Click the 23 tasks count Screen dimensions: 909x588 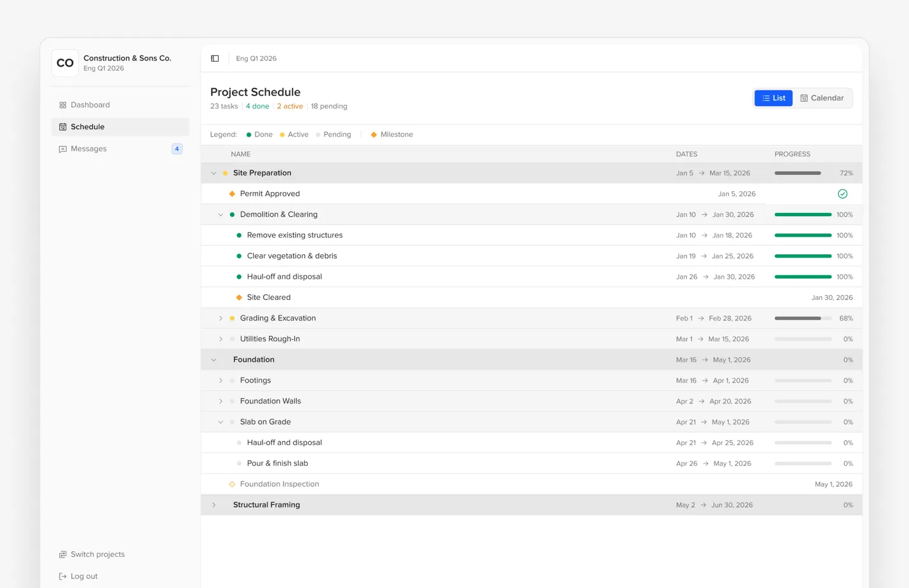pos(224,106)
